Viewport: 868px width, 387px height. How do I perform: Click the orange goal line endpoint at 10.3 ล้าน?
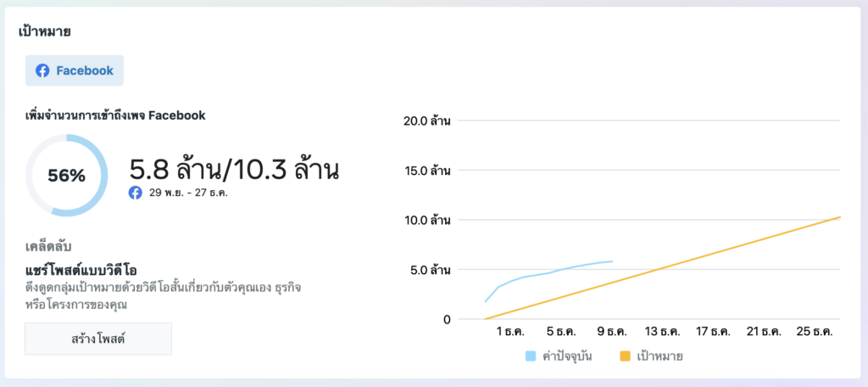[840, 216]
